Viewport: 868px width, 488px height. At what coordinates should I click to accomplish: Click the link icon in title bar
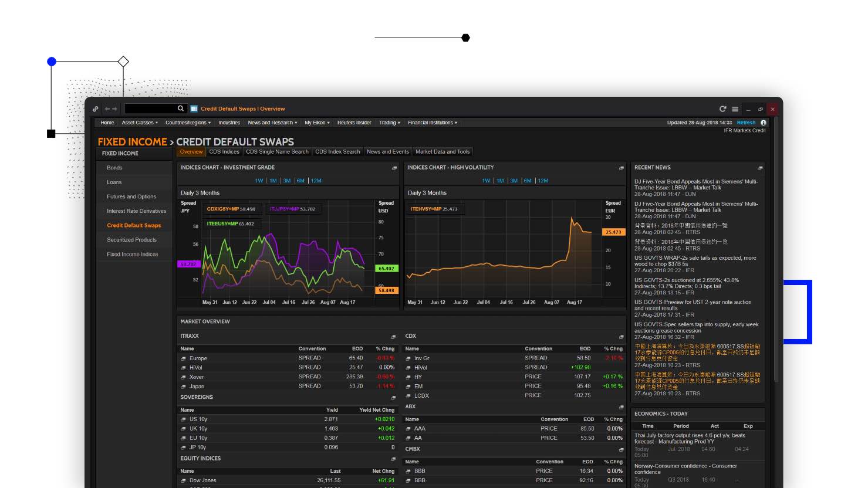click(x=96, y=109)
